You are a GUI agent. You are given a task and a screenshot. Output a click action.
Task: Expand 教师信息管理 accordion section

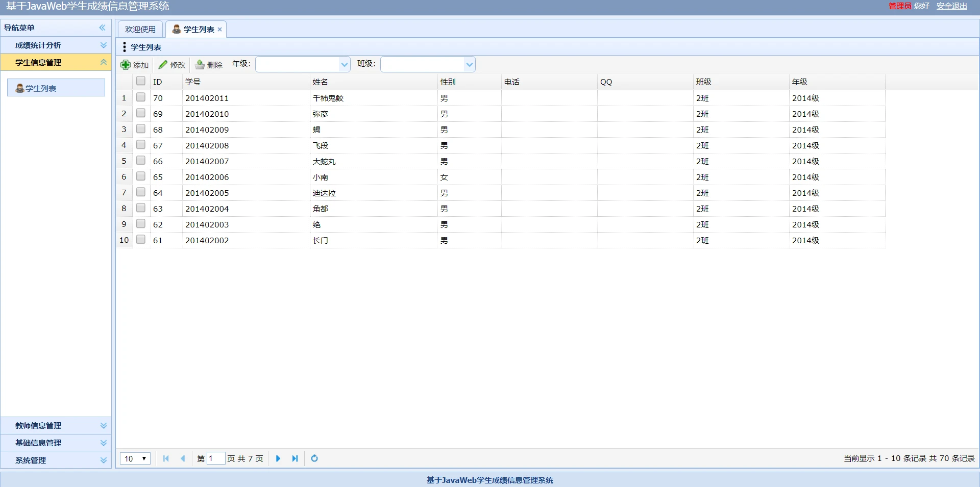point(104,425)
